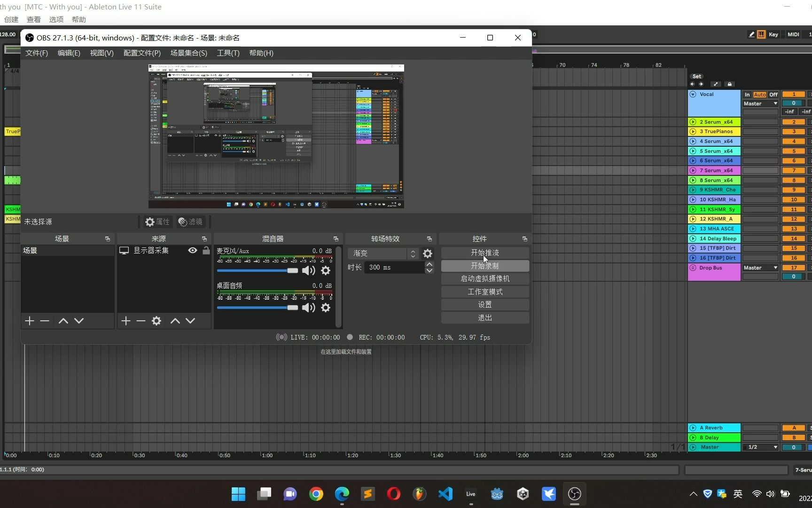Open the 配置文件(P) menu in OBS

pos(142,53)
